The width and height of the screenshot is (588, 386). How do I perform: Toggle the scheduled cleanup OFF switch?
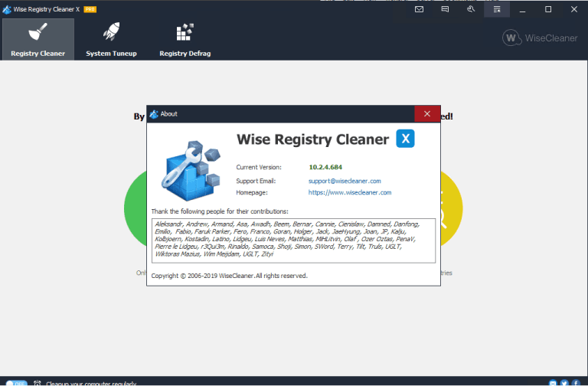(16, 384)
